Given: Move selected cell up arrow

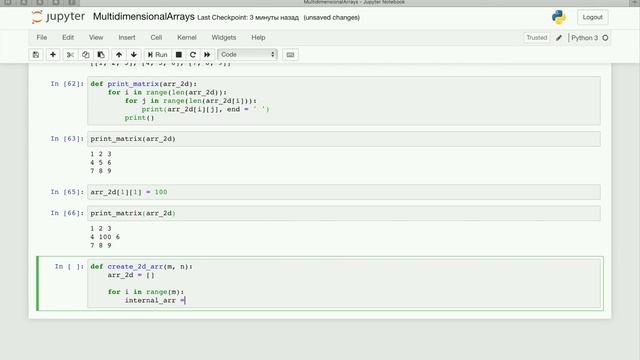Looking at the screenshot, I should pos(119,55).
